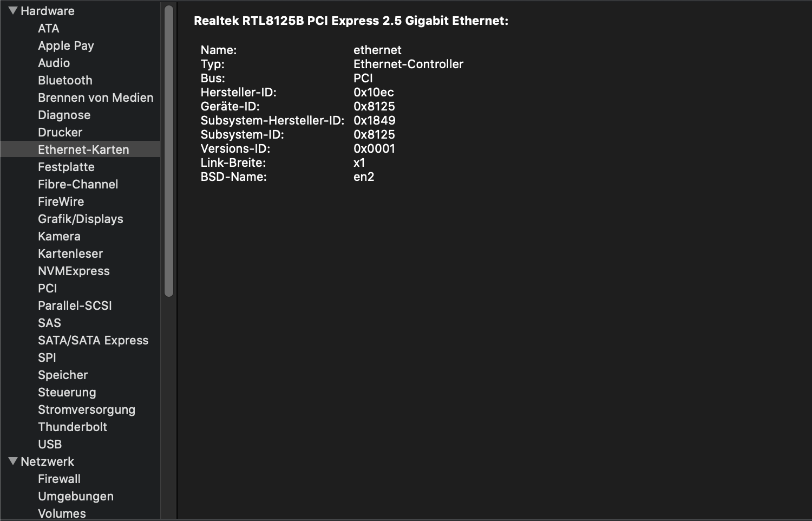
Task: Select Umgebungen under Netzwerk
Action: pyautogui.click(x=75, y=496)
